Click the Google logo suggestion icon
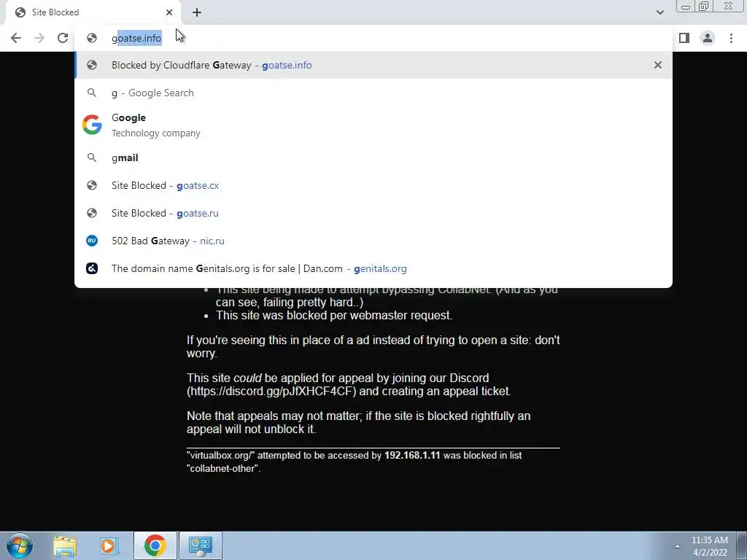 click(x=92, y=125)
